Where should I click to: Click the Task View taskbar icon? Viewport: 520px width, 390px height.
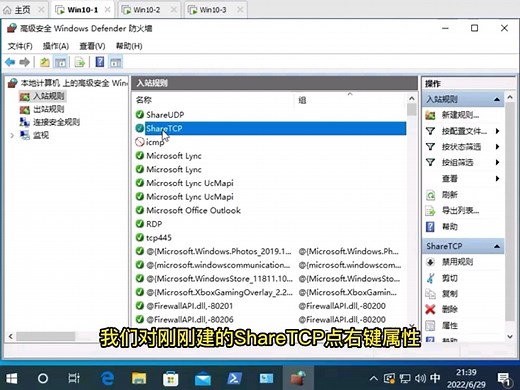[x=74, y=378]
